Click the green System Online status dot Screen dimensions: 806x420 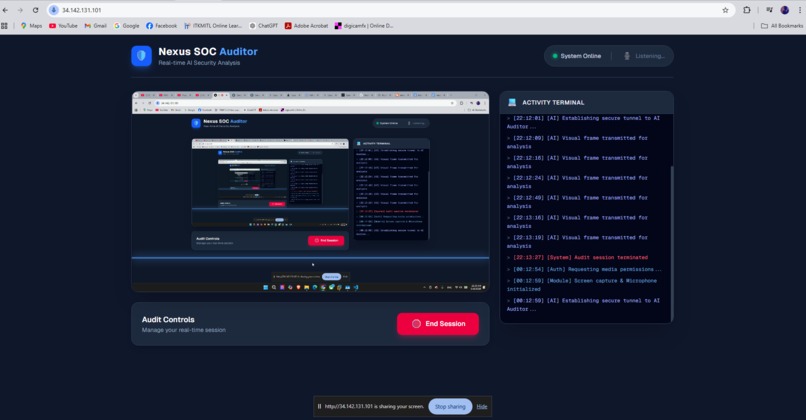(x=555, y=56)
